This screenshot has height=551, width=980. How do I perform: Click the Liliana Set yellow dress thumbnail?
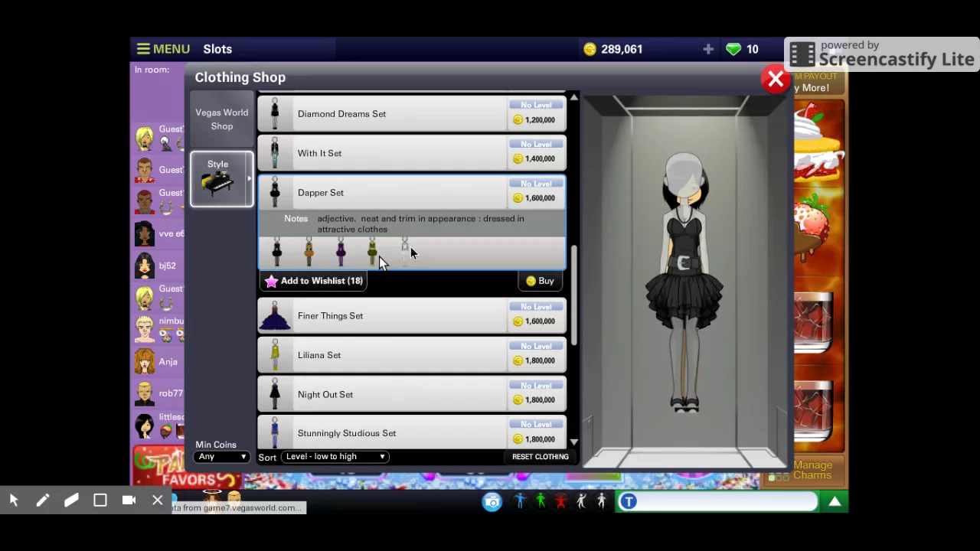[x=275, y=355]
